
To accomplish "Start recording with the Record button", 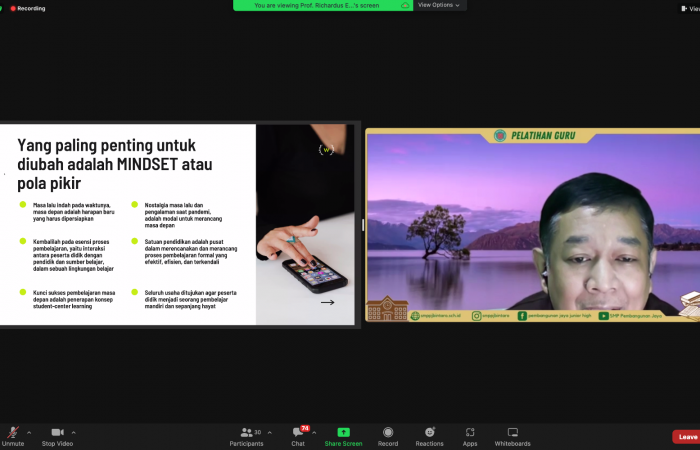I will coord(387,436).
